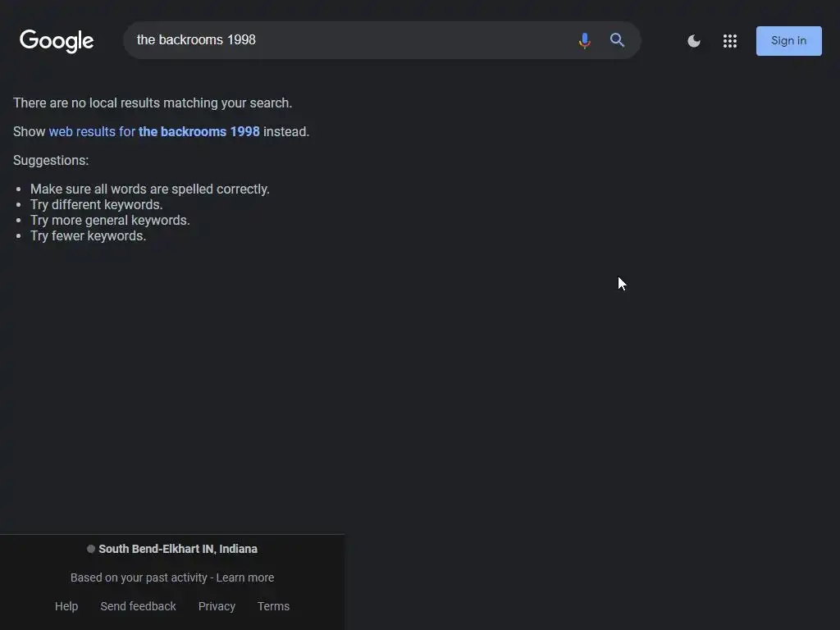Open the Privacy link
This screenshot has width=840, height=630.
coord(217,606)
